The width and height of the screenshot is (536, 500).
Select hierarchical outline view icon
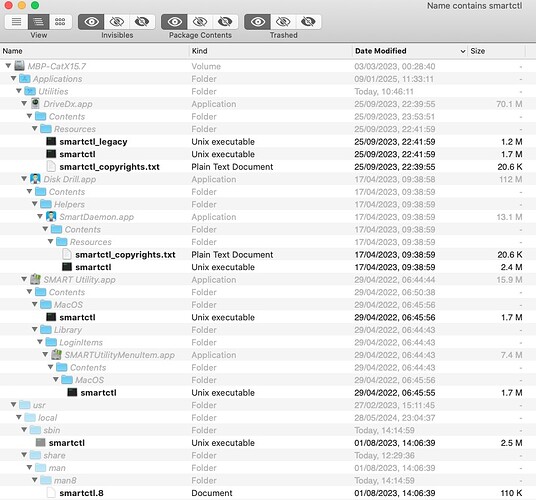tap(38, 22)
